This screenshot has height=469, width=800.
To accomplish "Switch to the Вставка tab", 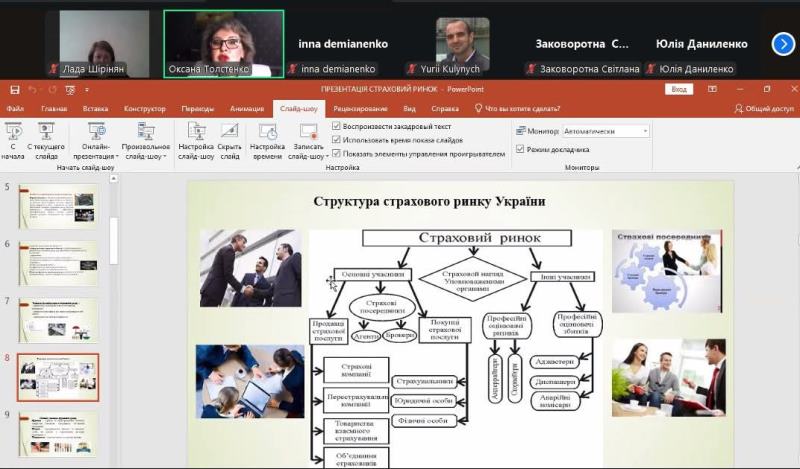I will pos(95,109).
